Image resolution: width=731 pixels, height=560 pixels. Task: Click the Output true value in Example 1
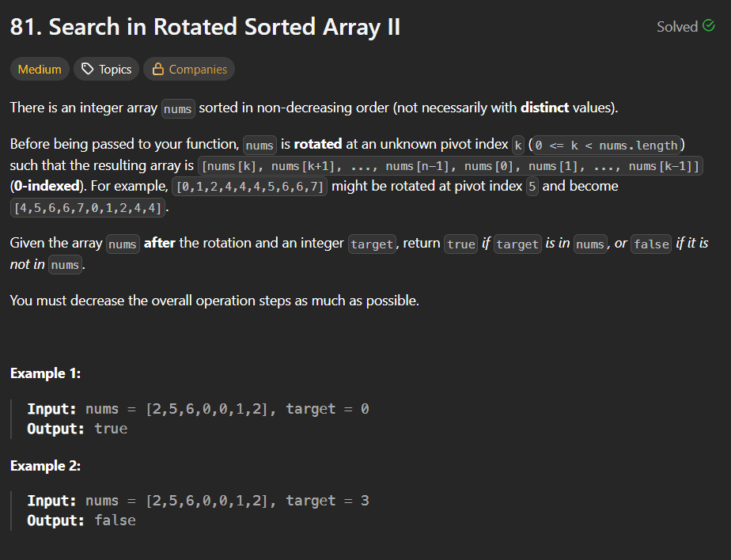tap(111, 428)
